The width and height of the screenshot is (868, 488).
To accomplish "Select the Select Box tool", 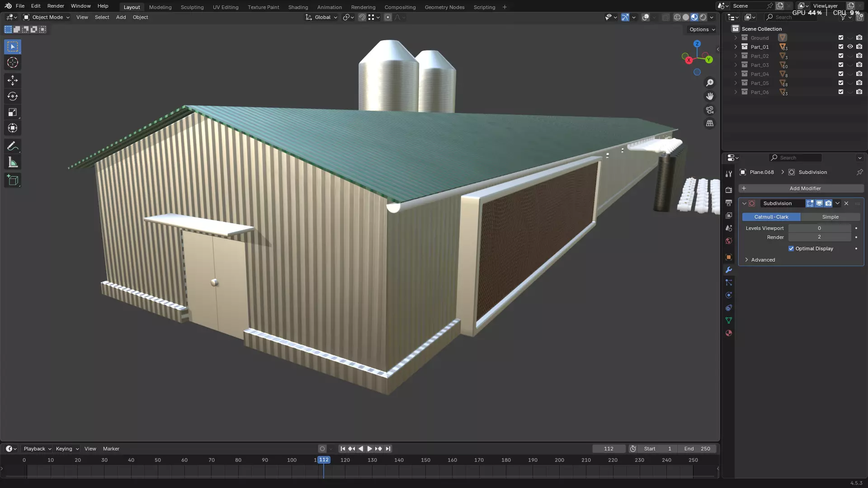I will coord(13,47).
